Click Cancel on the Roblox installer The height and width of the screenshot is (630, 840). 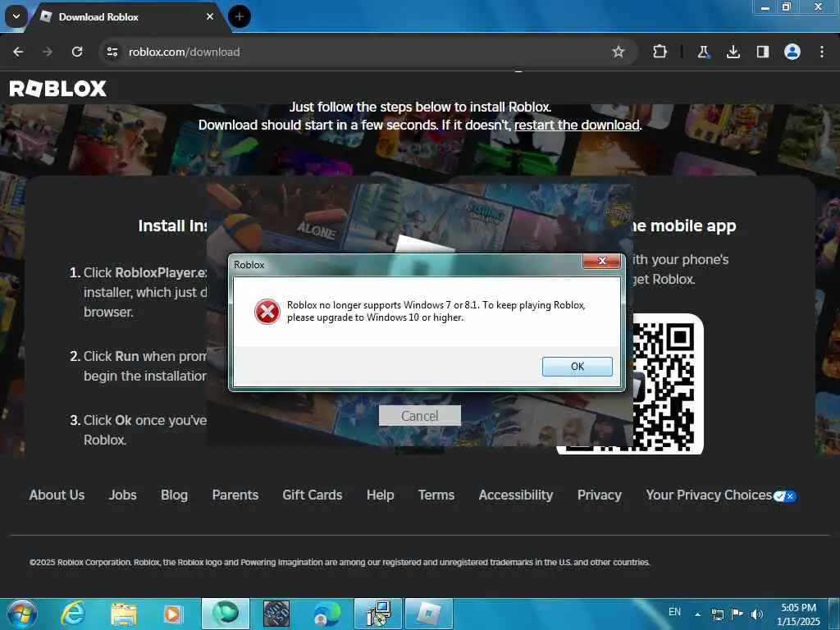pyautogui.click(x=419, y=416)
